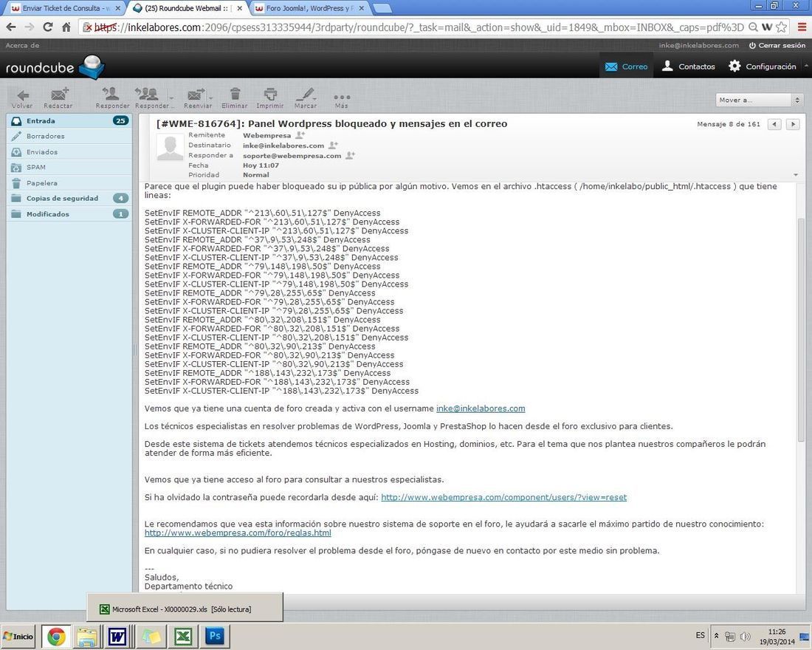The width and height of the screenshot is (812, 650).
Task: Open Word from the taskbar
Action: pos(117,636)
